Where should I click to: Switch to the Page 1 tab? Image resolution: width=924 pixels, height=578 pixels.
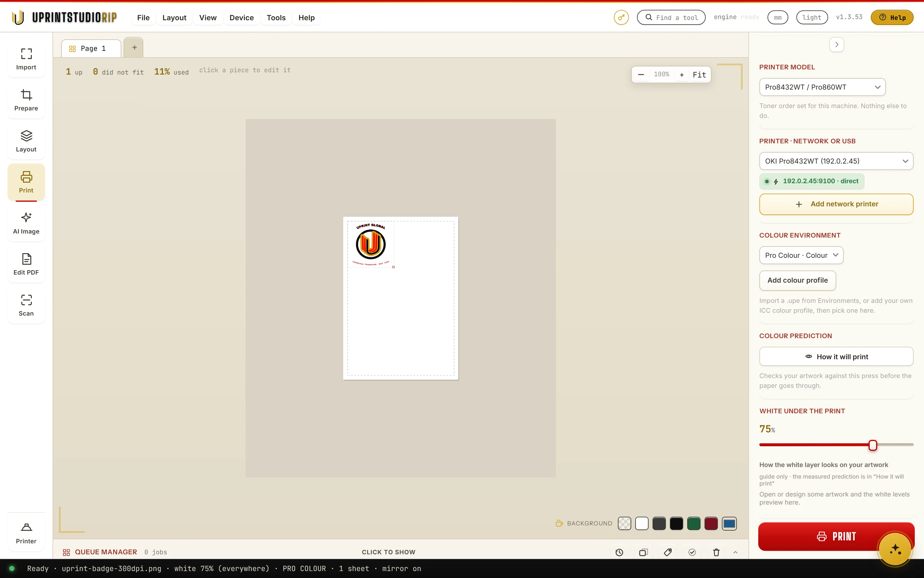click(91, 49)
